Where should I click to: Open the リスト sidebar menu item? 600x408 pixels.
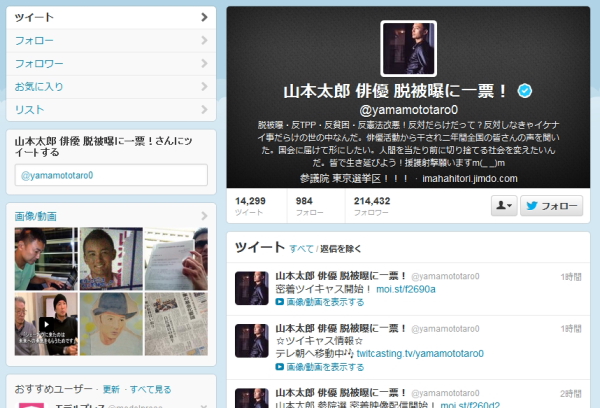[x=111, y=110]
